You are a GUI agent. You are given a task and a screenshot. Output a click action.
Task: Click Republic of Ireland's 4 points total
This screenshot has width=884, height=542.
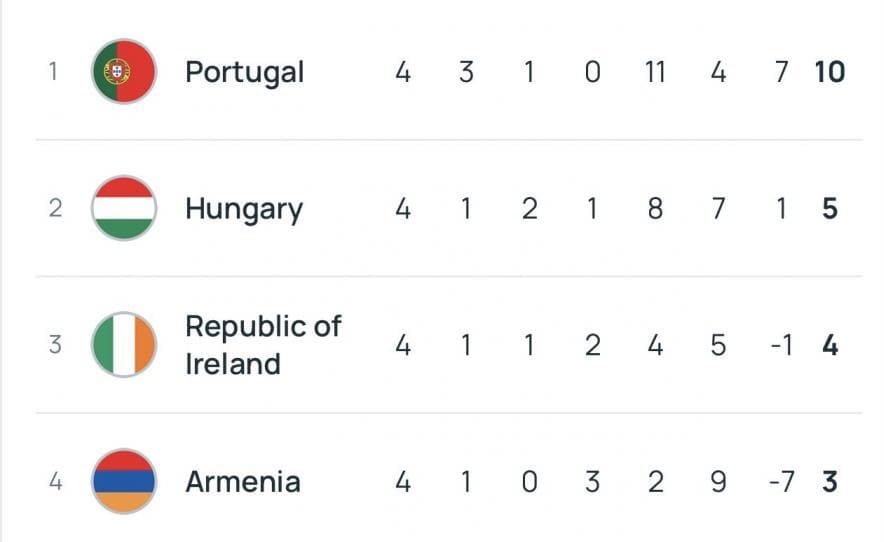click(829, 345)
